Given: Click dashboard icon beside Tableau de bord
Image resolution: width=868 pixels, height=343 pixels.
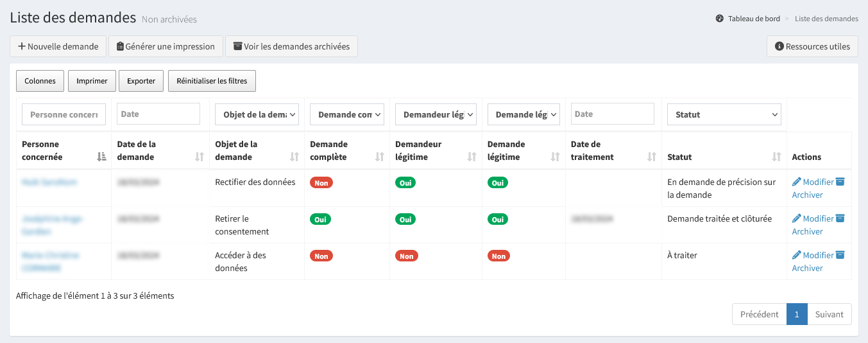Looking at the screenshot, I should point(720,19).
